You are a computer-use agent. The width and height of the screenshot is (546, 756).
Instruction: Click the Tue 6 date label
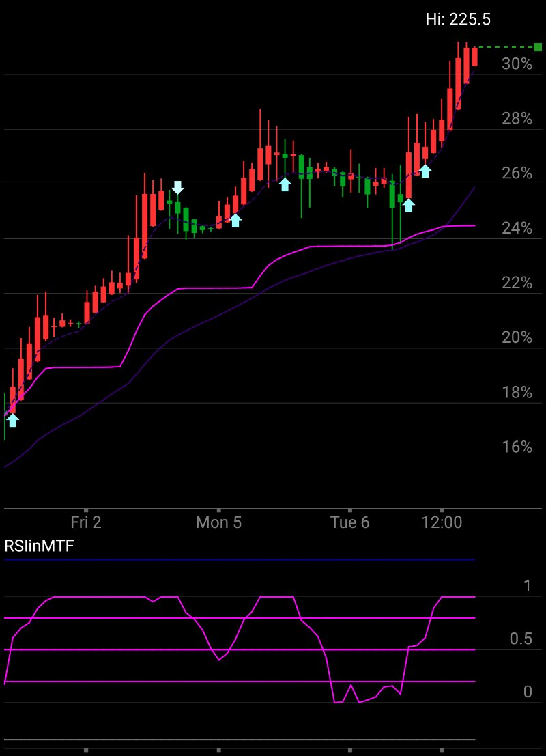coord(350,522)
